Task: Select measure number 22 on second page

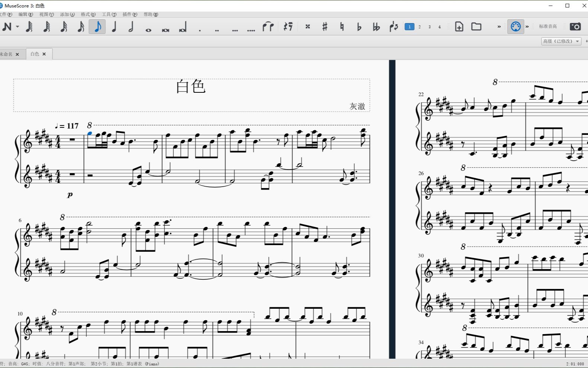Action: click(421, 94)
